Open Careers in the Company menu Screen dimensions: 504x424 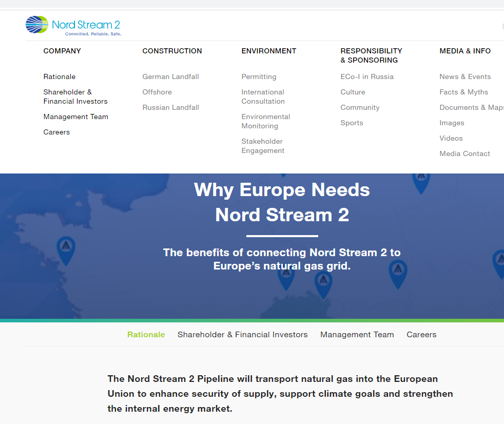tap(56, 132)
